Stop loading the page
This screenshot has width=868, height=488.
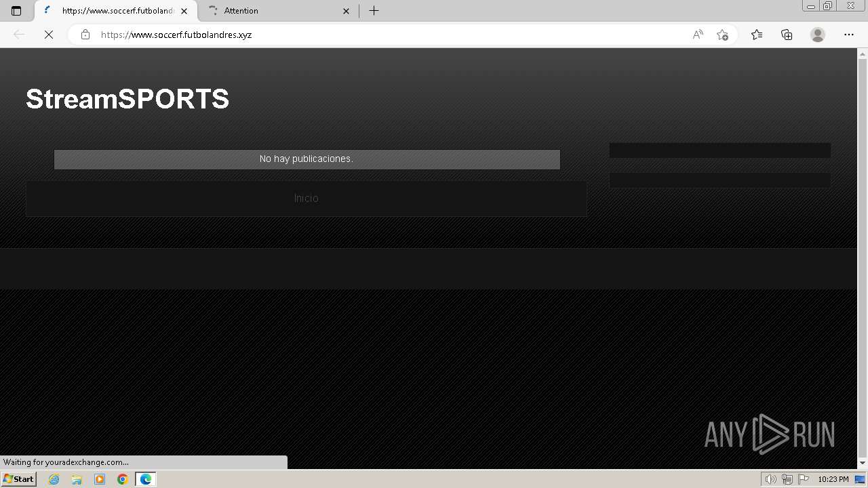tap(48, 35)
